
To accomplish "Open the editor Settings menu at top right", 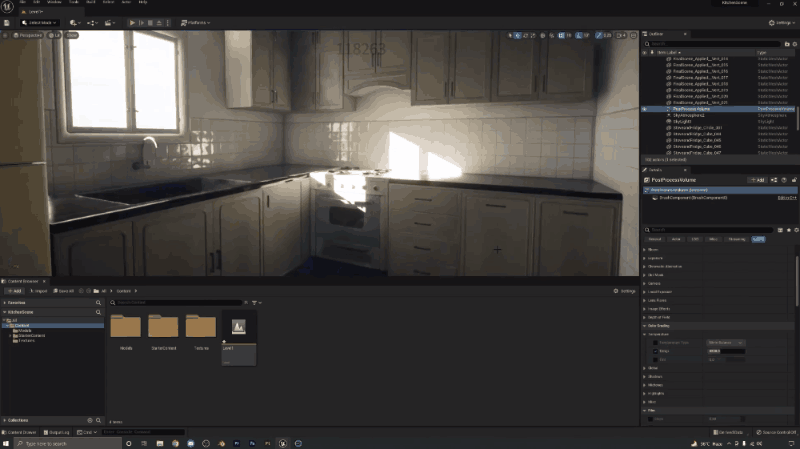I will 782,22.
